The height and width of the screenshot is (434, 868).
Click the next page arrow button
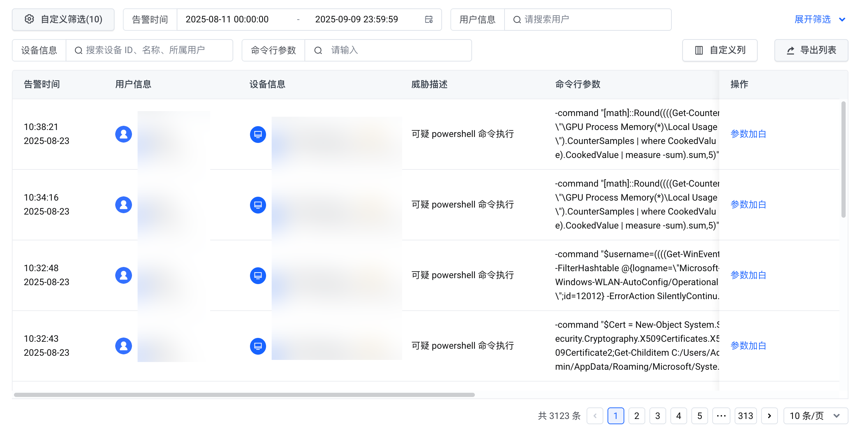pos(769,416)
